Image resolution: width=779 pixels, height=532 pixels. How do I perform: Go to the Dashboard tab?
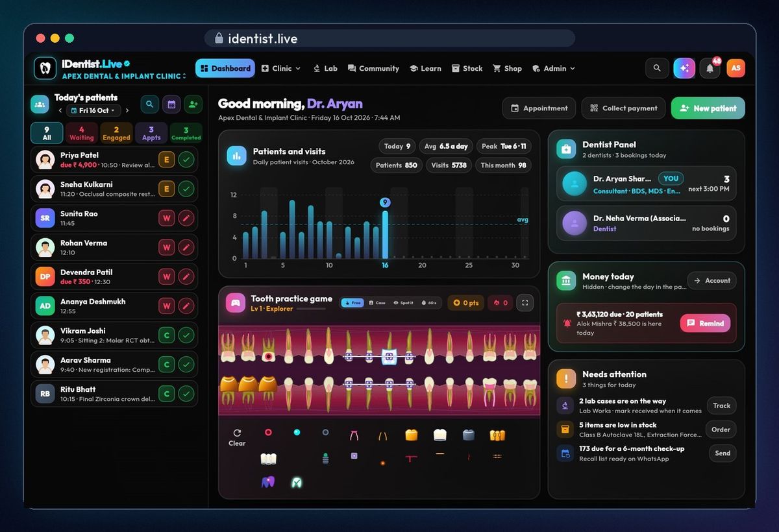(x=225, y=68)
